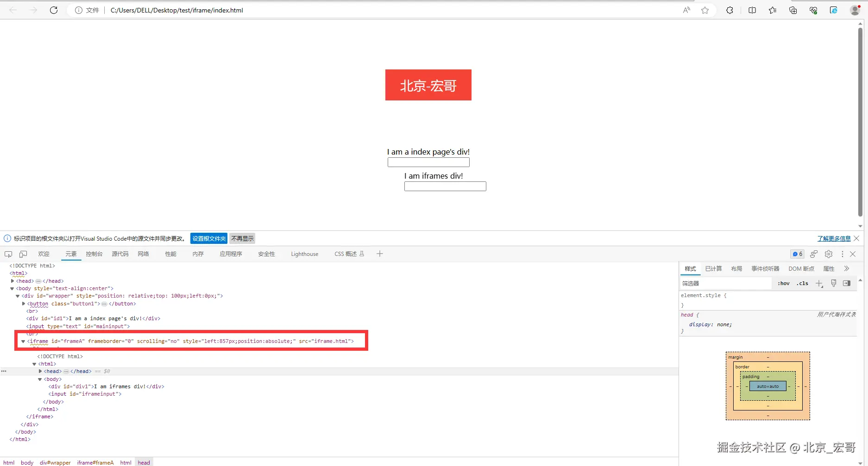The image size is (868, 466).
Task: Collapse the div#wrapper node
Action: 18,296
